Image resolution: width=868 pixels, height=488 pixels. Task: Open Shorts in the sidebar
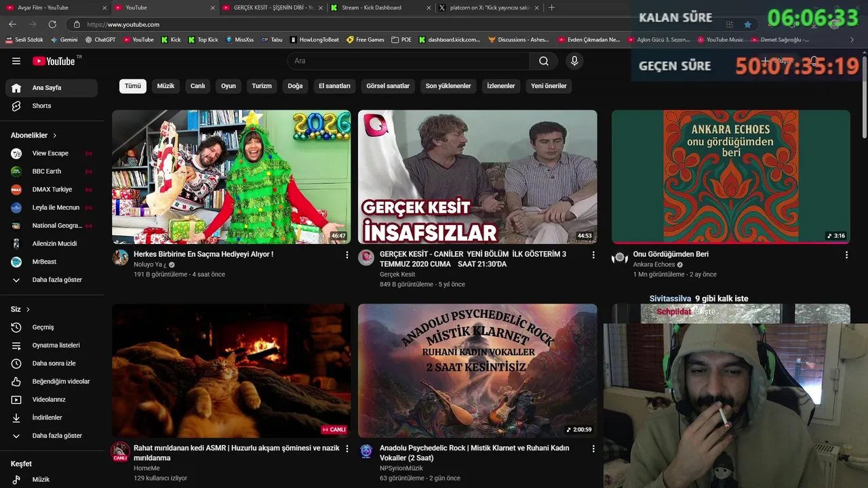pyautogui.click(x=52, y=106)
